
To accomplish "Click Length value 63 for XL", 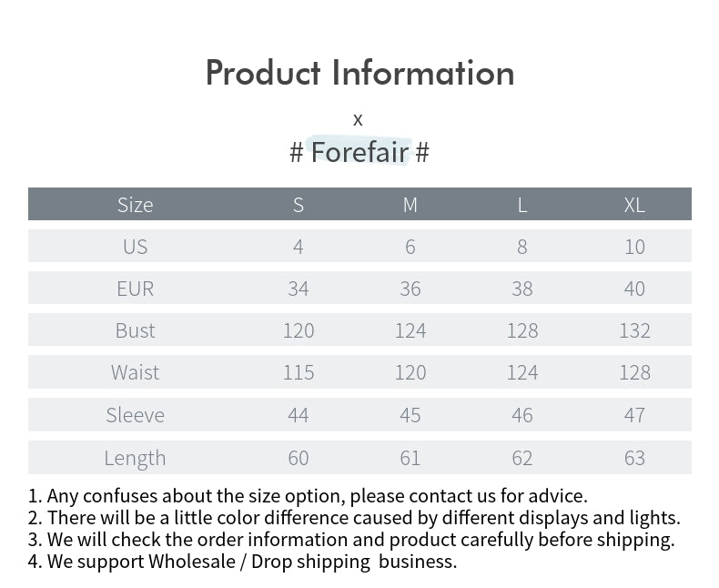I will 634,457.
